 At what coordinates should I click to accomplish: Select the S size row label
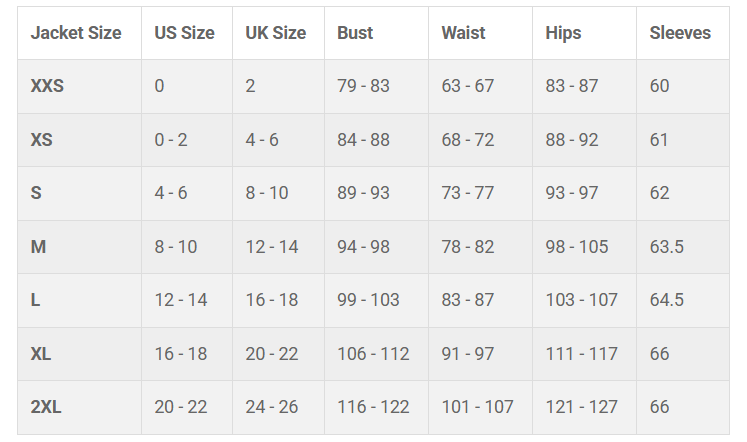click(x=36, y=193)
